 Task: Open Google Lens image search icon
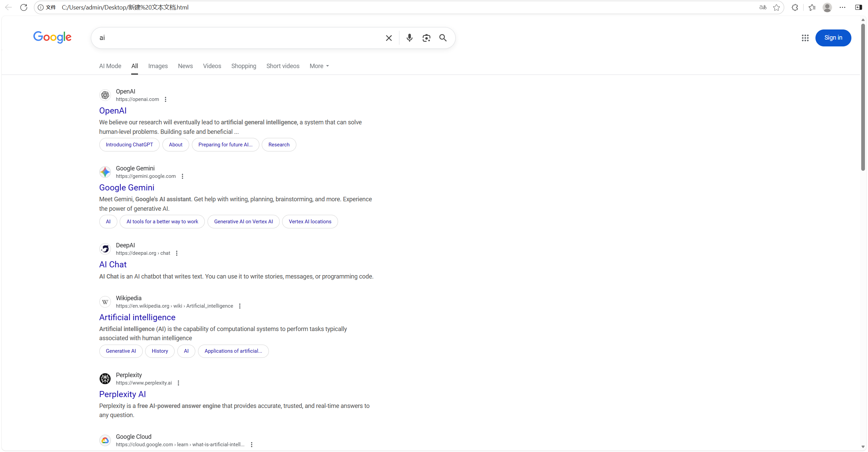click(x=426, y=38)
